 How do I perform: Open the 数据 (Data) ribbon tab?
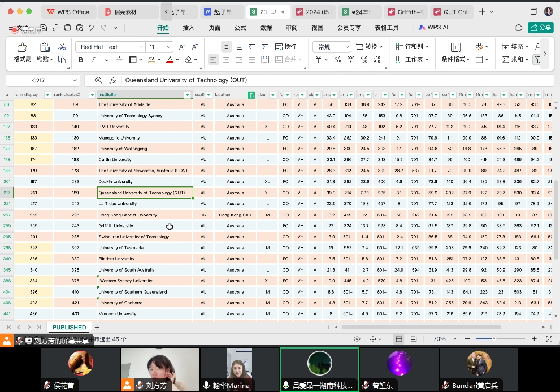(x=266, y=28)
